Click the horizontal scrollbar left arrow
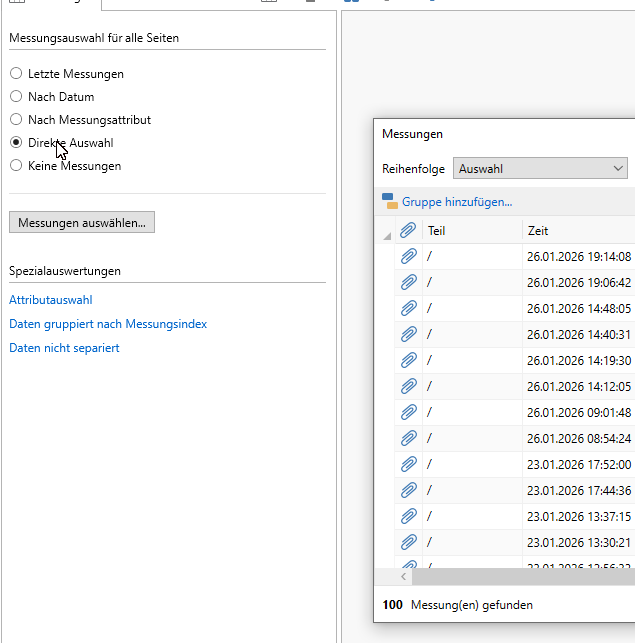 point(405,577)
